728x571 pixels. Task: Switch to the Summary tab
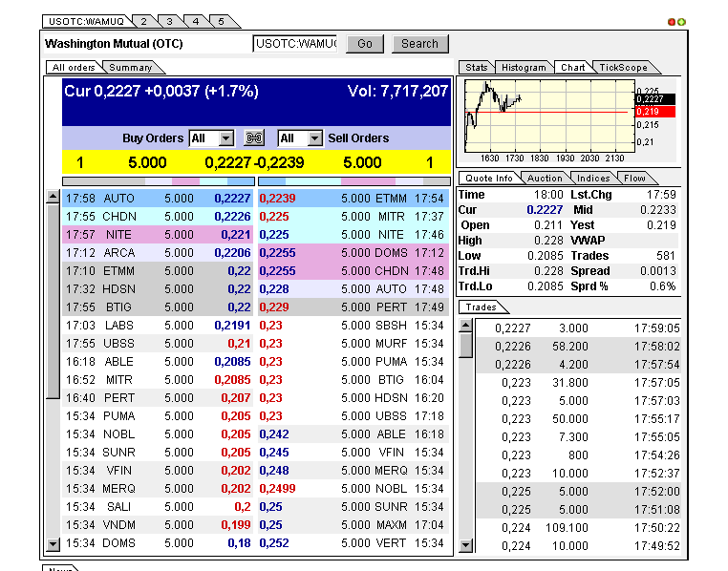tap(131, 68)
